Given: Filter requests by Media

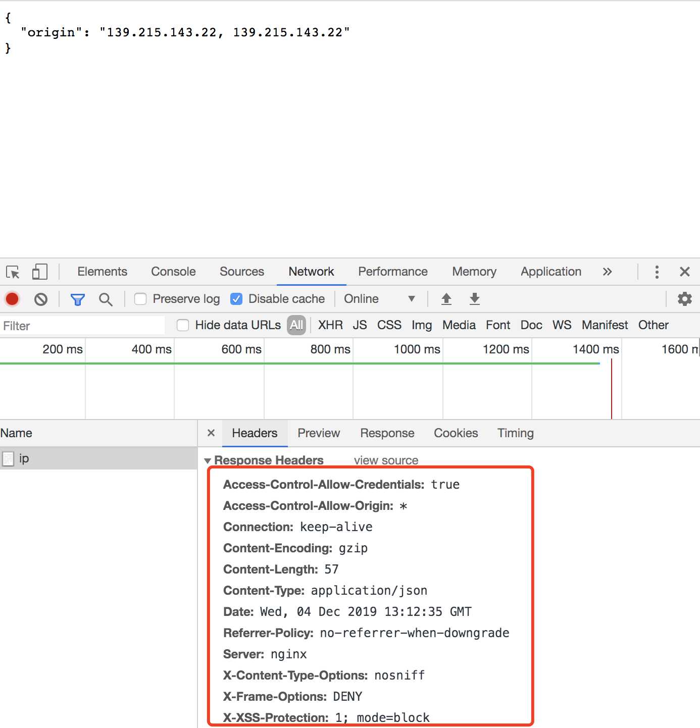Looking at the screenshot, I should tap(459, 325).
